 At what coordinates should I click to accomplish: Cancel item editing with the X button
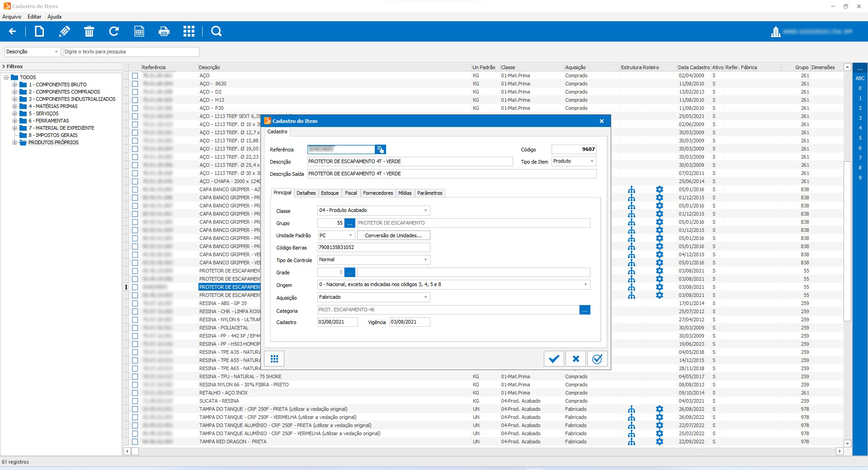click(x=576, y=359)
